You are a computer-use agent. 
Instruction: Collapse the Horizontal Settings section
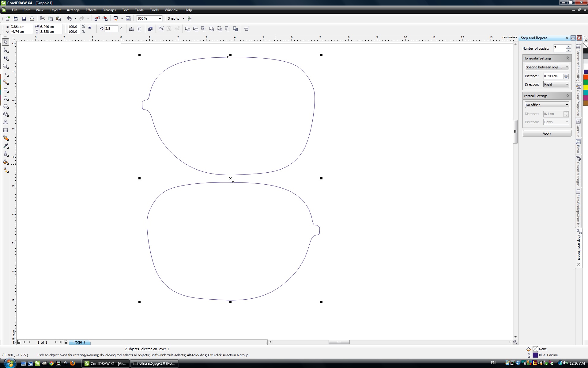click(x=567, y=58)
